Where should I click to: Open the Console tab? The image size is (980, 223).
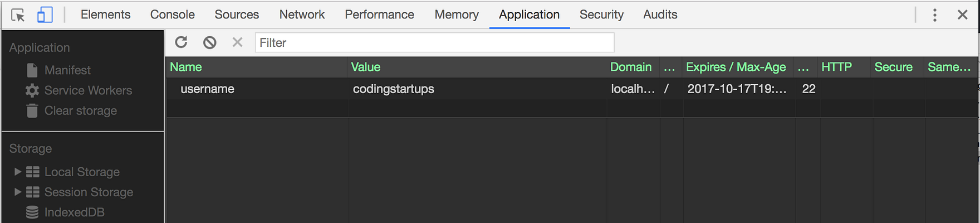(x=172, y=15)
